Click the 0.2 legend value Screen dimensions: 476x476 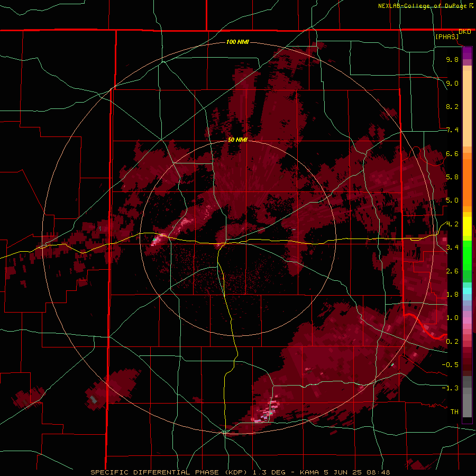[x=452, y=342]
